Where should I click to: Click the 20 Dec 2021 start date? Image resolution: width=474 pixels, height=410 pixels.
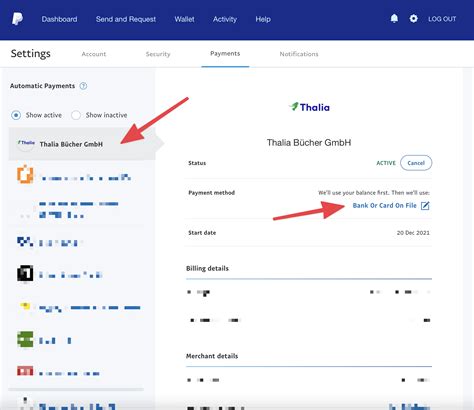point(413,233)
